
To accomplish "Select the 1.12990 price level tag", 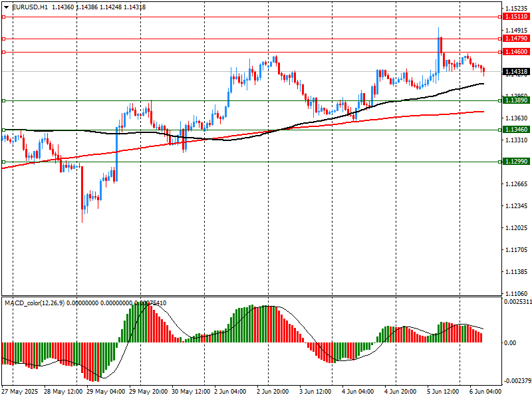I will pyautogui.click(x=516, y=162).
